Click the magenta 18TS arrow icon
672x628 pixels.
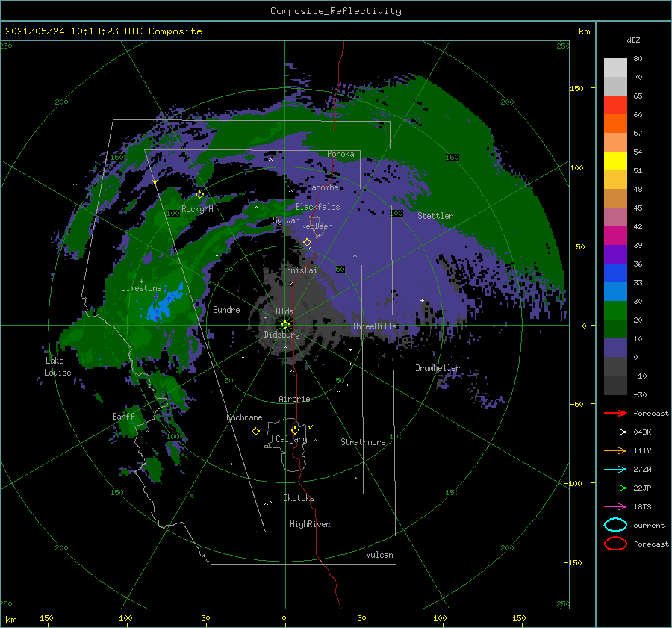pos(615,507)
